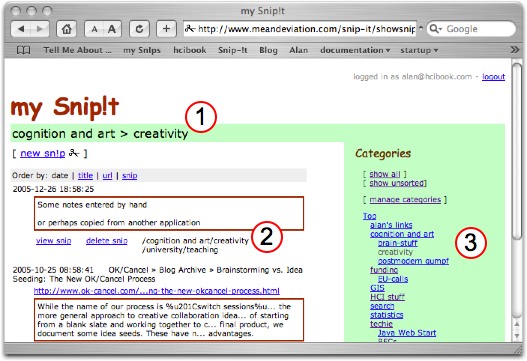
Task: Order snips by title
Action: pos(85,175)
